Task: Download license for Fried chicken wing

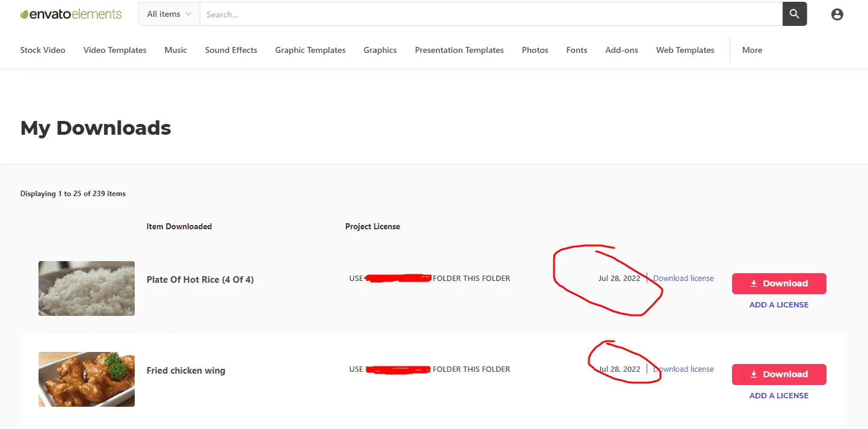Action: coord(683,369)
